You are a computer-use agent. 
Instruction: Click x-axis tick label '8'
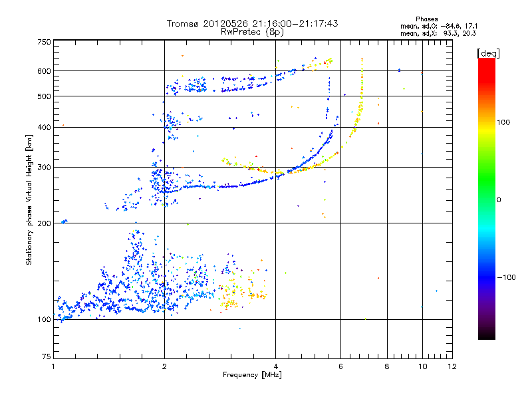[x=387, y=366]
